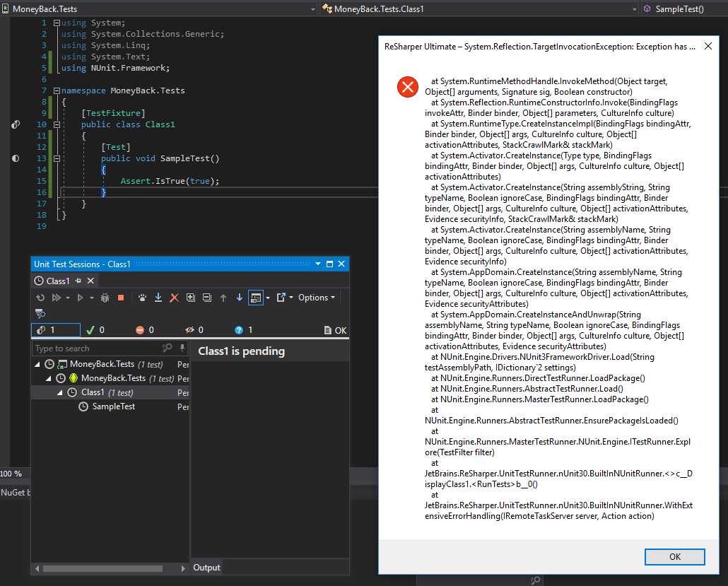728x586 pixels.
Task: Close the Unit Test Sessions panel
Action: coord(341,264)
